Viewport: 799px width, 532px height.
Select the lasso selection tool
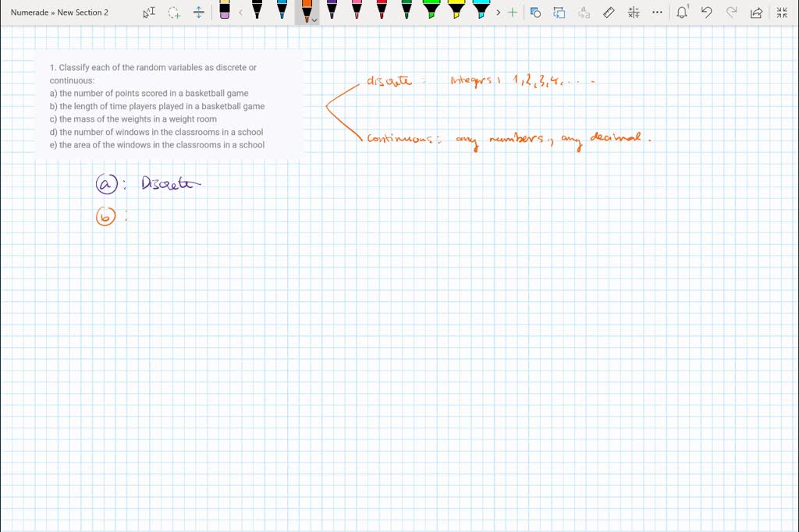[173, 12]
